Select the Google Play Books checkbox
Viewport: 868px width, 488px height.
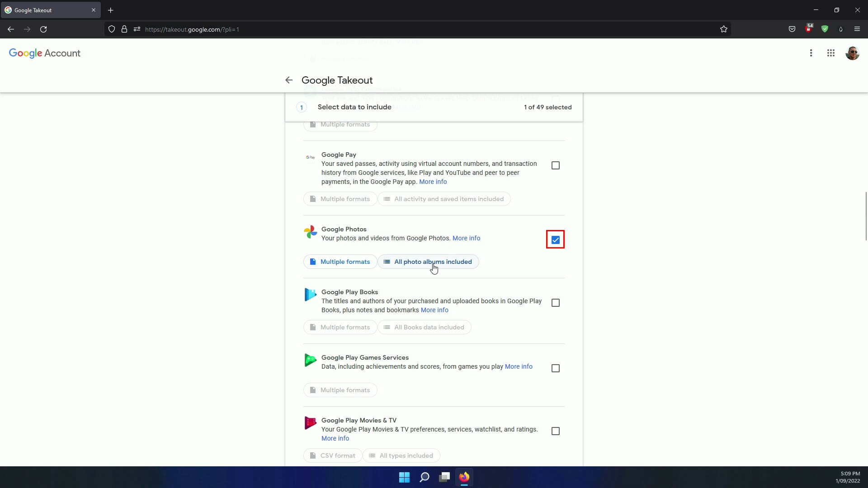tap(556, 303)
